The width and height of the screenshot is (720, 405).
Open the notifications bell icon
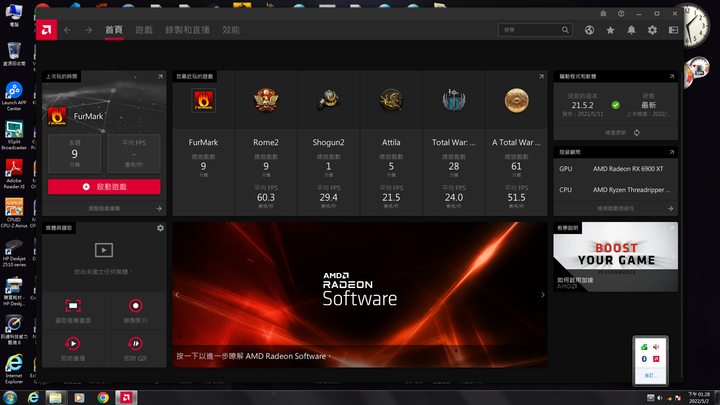point(631,30)
